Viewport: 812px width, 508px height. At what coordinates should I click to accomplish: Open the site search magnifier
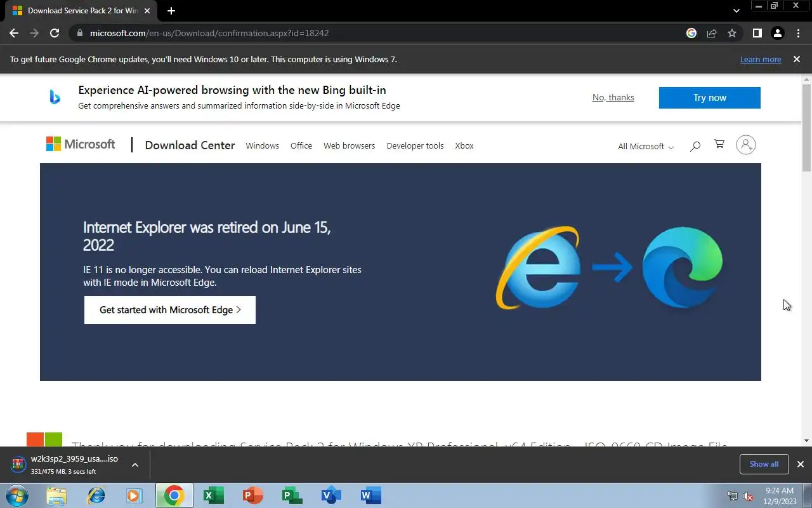pyautogui.click(x=695, y=146)
